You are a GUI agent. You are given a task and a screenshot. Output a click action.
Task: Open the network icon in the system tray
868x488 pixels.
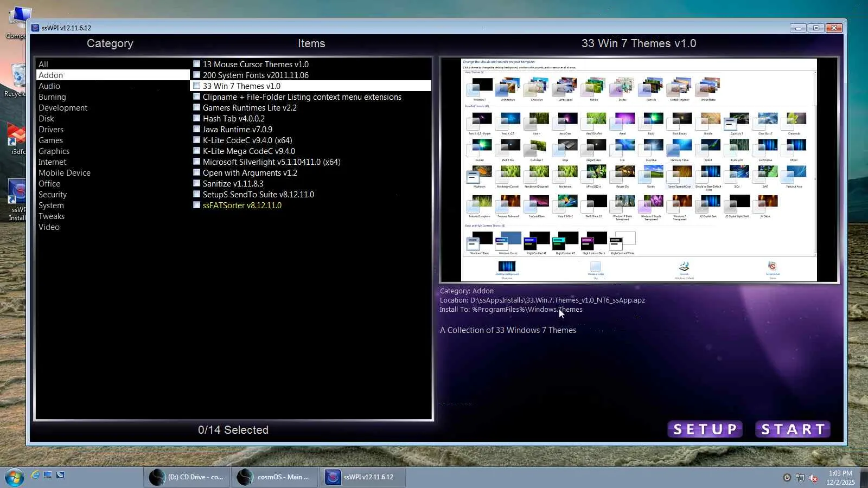pos(800,478)
